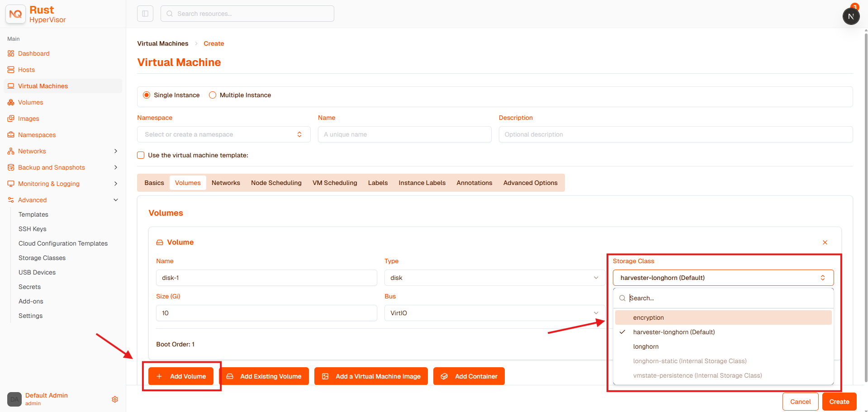Click the Virtual Machines laptop icon
Screen dimensions: 868x412
click(11, 86)
